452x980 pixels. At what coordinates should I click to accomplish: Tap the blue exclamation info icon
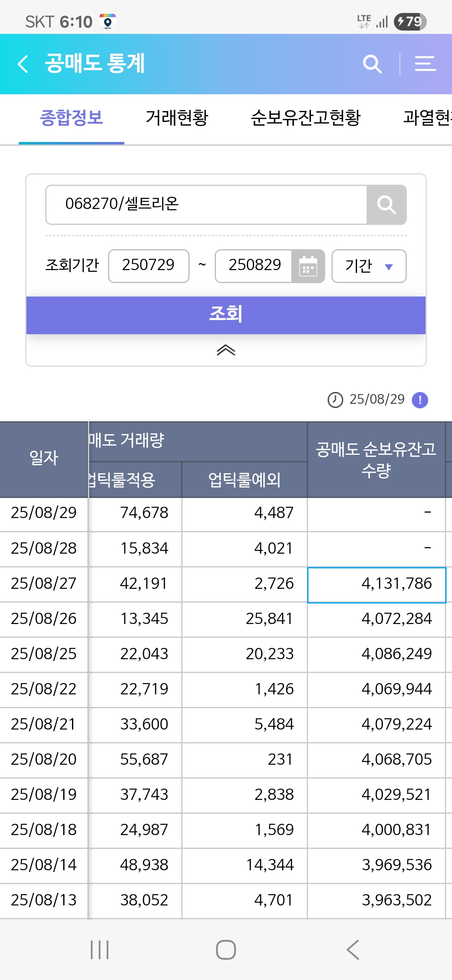pos(420,400)
